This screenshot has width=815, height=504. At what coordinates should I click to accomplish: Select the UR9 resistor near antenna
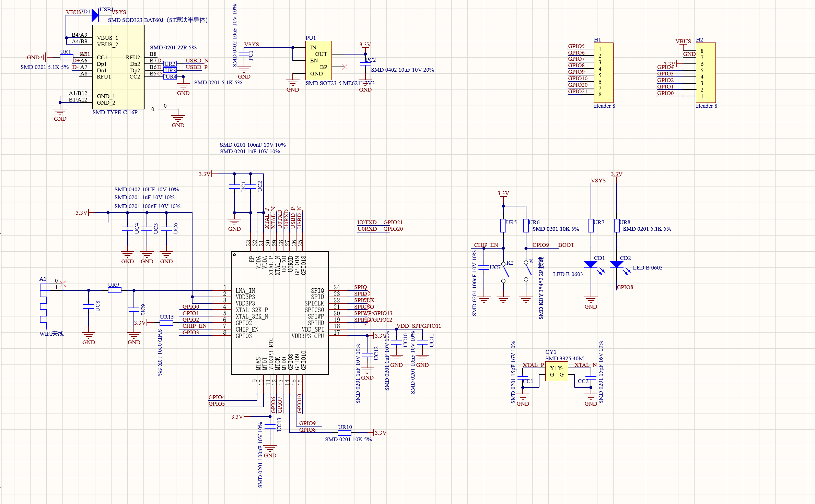[114, 290]
